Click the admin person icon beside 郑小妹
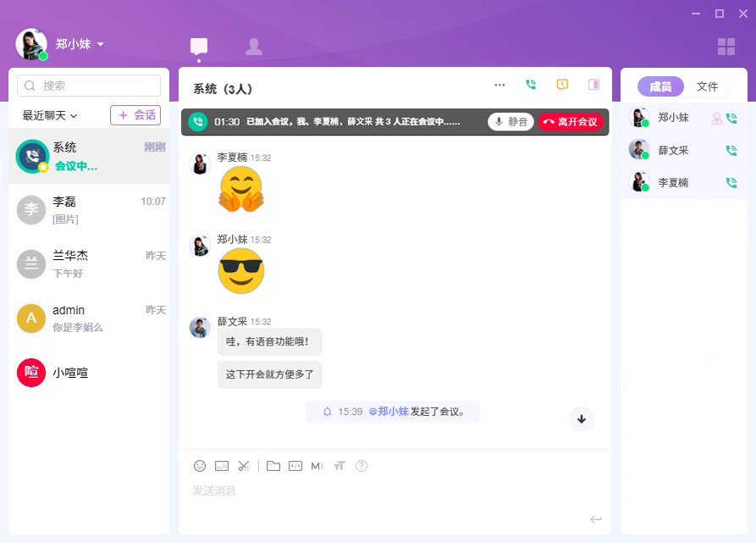 [717, 118]
